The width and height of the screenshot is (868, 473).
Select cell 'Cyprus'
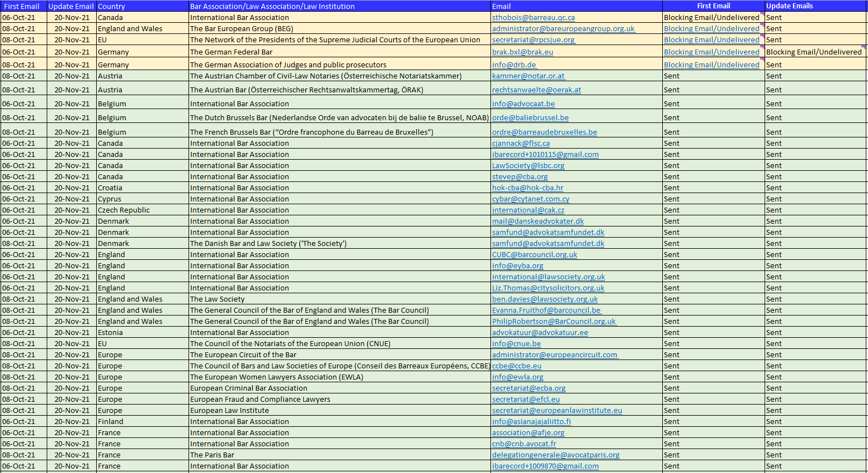click(x=142, y=199)
